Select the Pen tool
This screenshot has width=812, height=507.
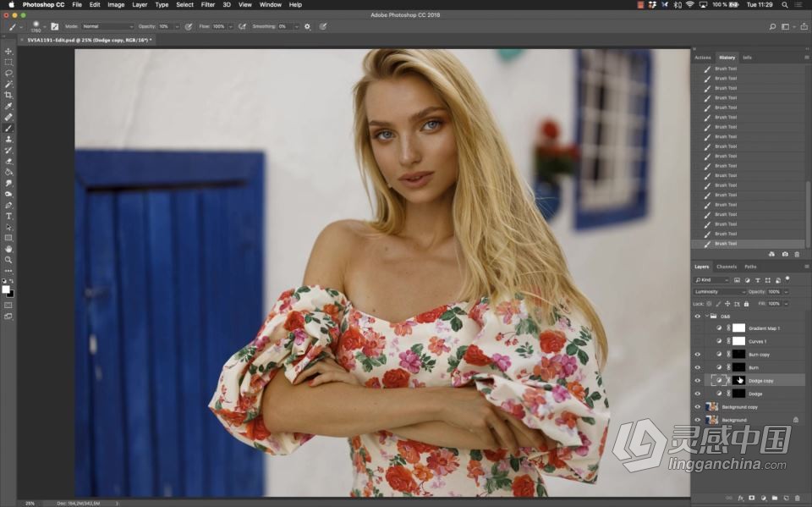[8, 206]
